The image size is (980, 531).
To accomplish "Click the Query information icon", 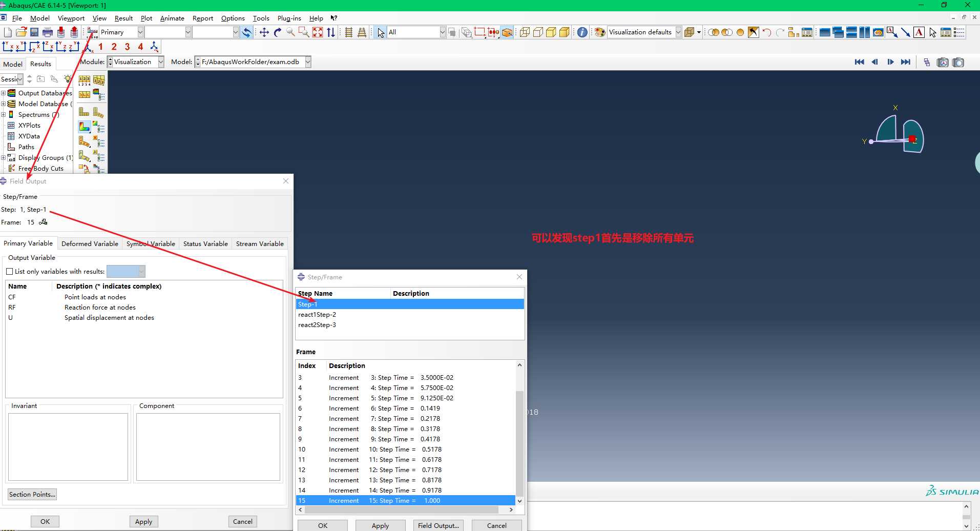I will pyautogui.click(x=582, y=32).
